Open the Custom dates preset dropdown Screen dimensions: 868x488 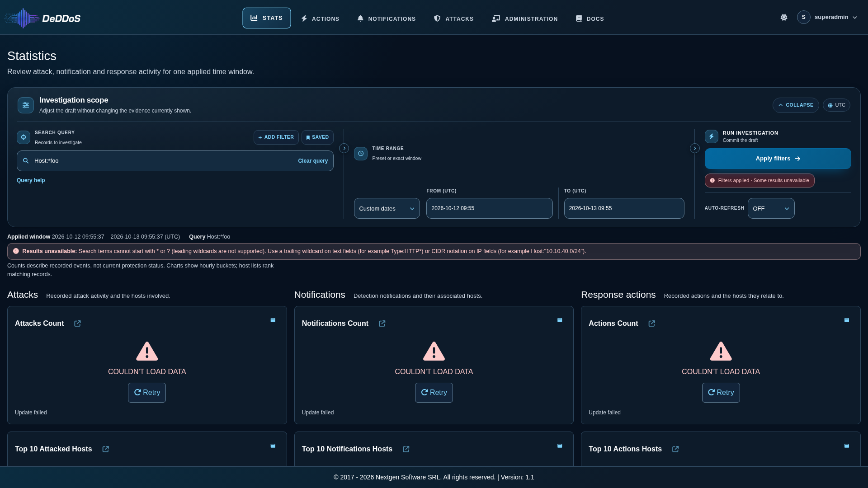pos(387,208)
